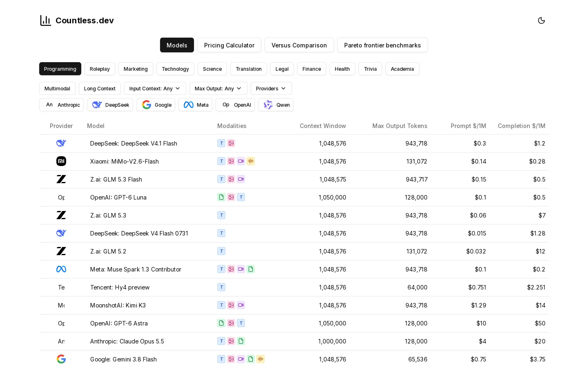
Task: Click the Z.ai logo in the GLM 5.3 Flash row
Action: click(x=61, y=179)
